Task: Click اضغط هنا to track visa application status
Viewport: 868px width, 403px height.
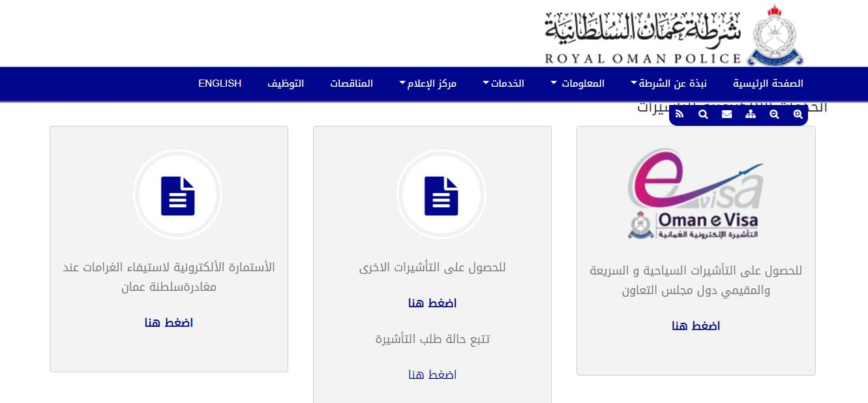Action: 432,374
